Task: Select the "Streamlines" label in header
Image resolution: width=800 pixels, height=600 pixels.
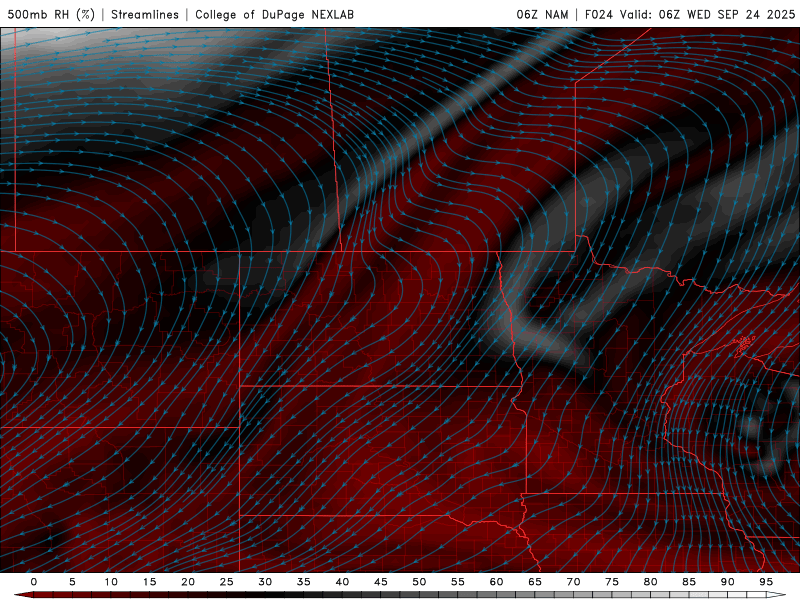Action: pyautogui.click(x=145, y=15)
